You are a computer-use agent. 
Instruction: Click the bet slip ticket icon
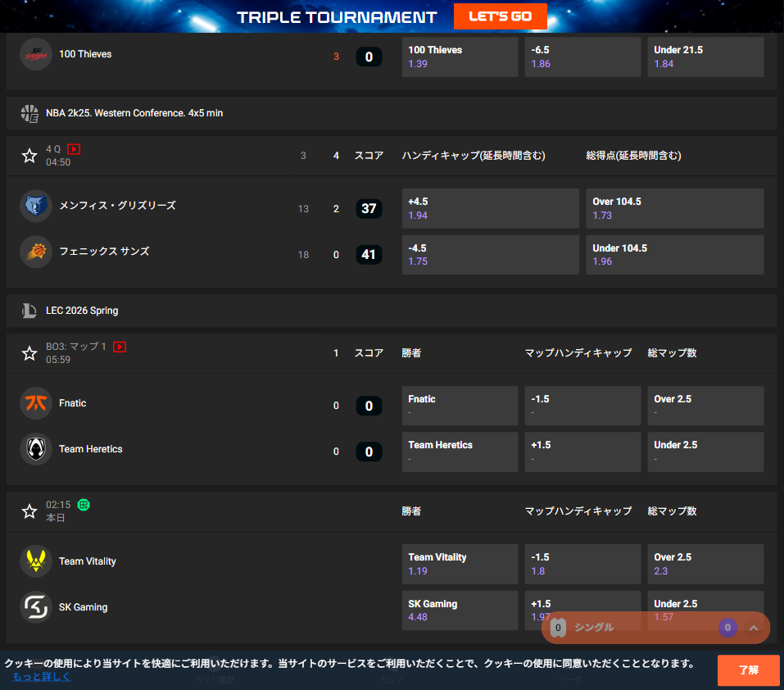pyautogui.click(x=558, y=628)
